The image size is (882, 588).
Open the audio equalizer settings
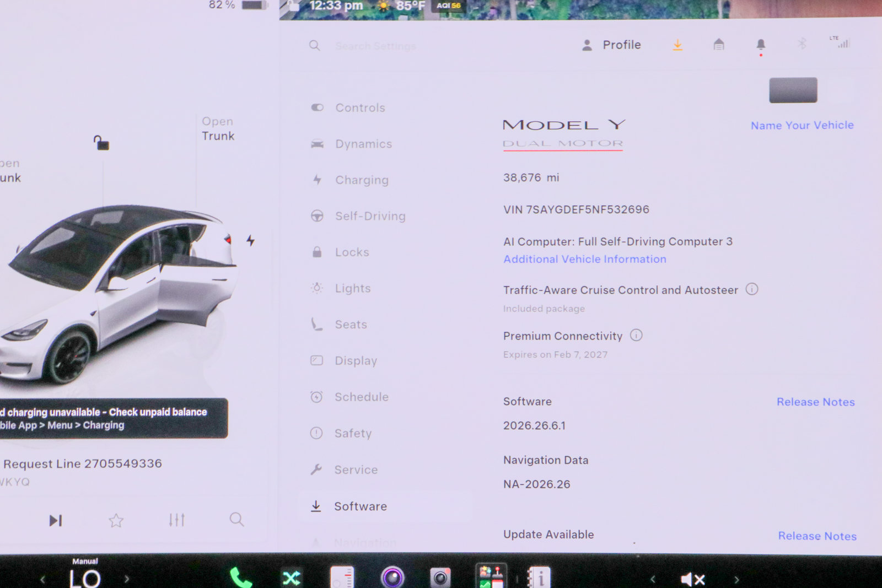click(x=176, y=520)
